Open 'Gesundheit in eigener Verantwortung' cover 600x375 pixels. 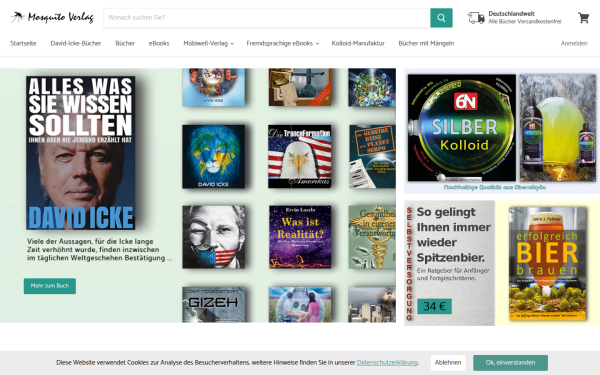[372, 237]
